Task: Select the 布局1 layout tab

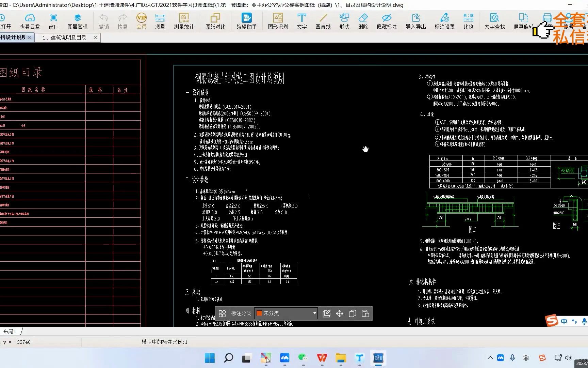Action: tap(10, 331)
